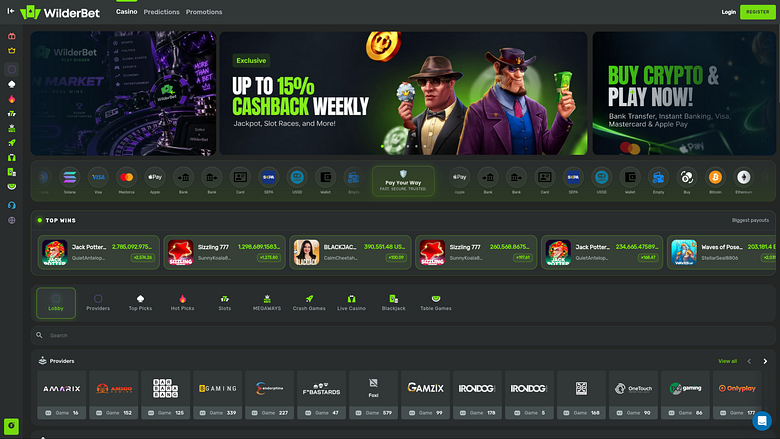Image resolution: width=780 pixels, height=439 pixels.
Task: Select the Live Casino category tab
Action: (351, 303)
